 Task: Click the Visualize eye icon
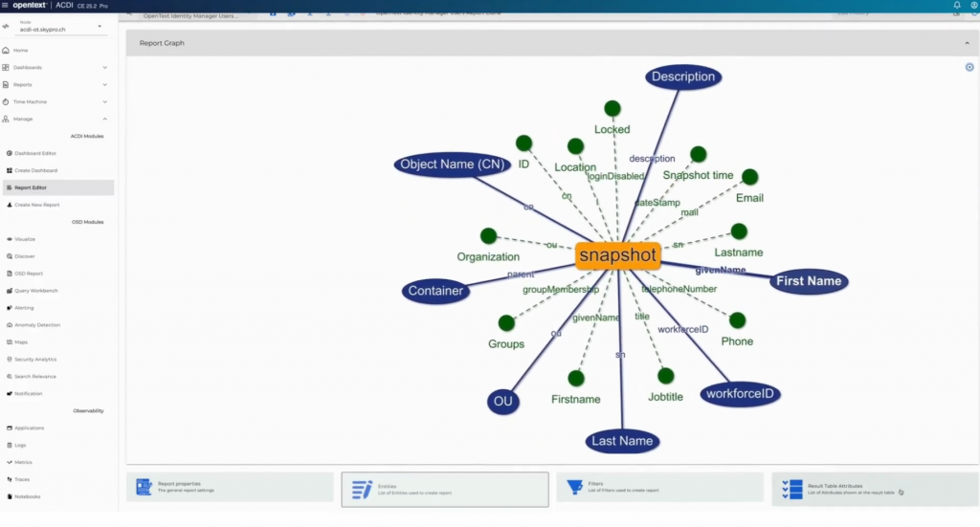[10, 239]
